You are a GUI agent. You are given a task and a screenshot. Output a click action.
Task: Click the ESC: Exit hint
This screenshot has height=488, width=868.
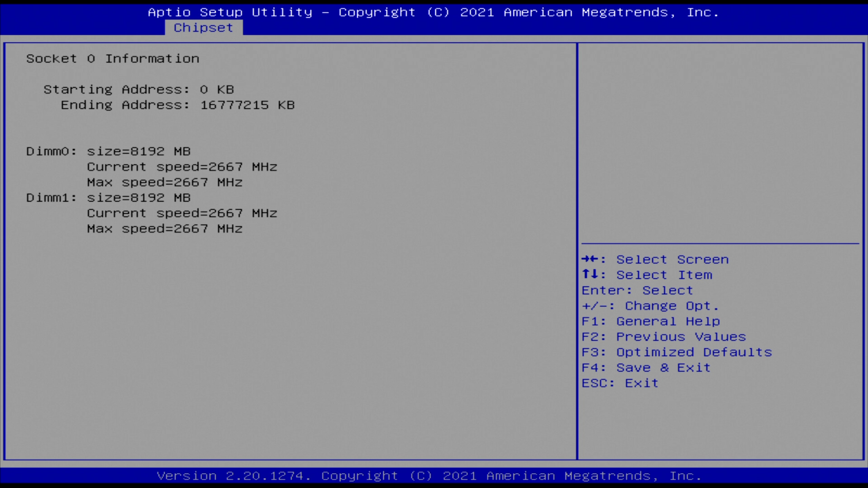[x=620, y=383]
